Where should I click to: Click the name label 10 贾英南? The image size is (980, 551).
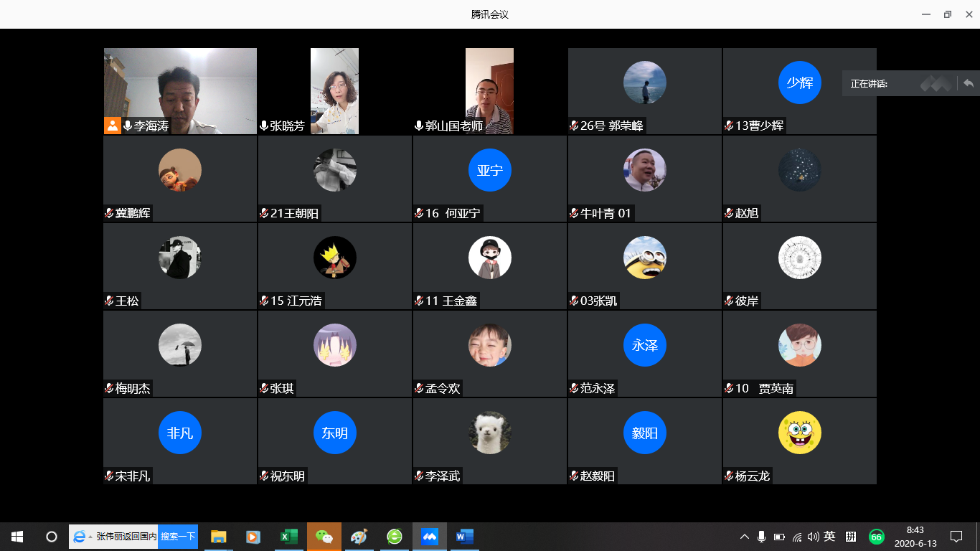click(765, 388)
